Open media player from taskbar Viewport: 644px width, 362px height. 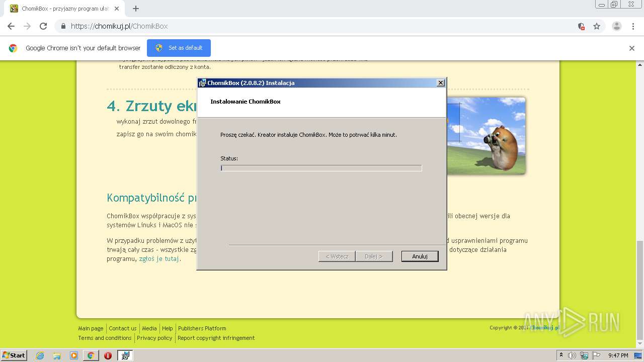[74, 355]
